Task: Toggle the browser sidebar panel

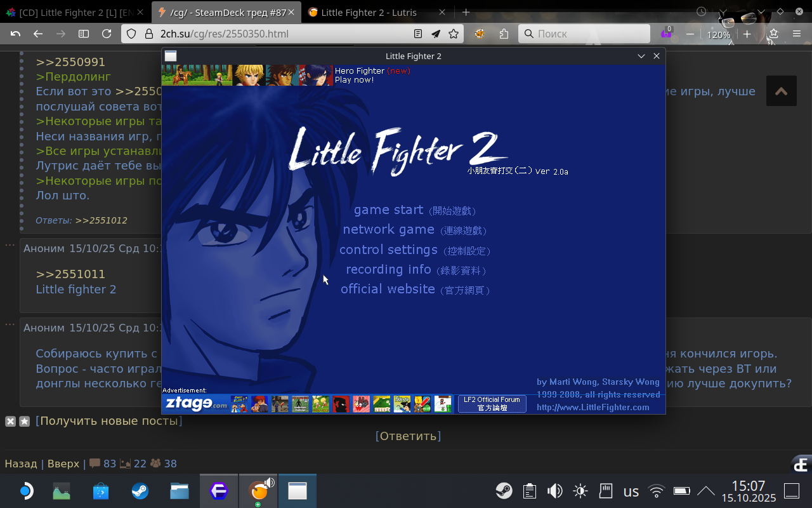Action: 84,34
